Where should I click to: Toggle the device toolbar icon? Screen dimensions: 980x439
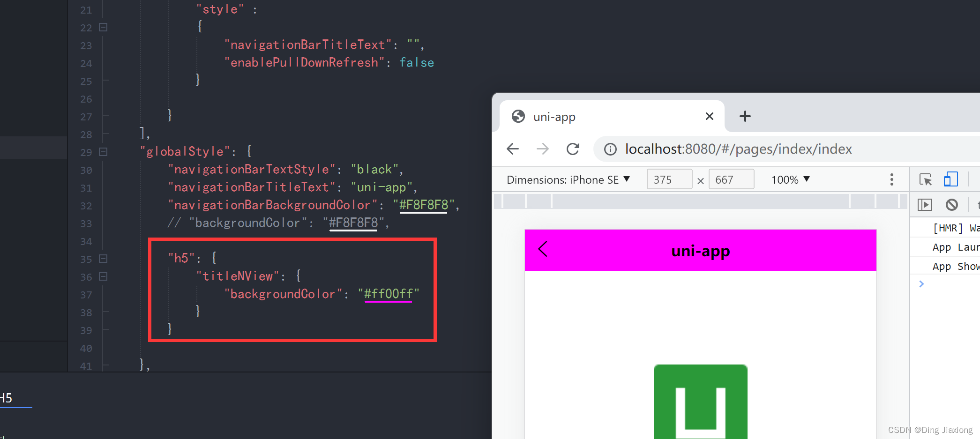951,179
